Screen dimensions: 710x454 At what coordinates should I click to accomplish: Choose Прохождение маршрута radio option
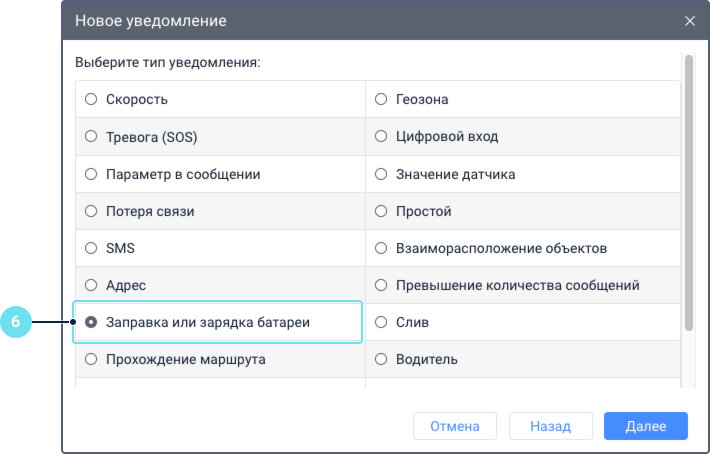point(91,358)
